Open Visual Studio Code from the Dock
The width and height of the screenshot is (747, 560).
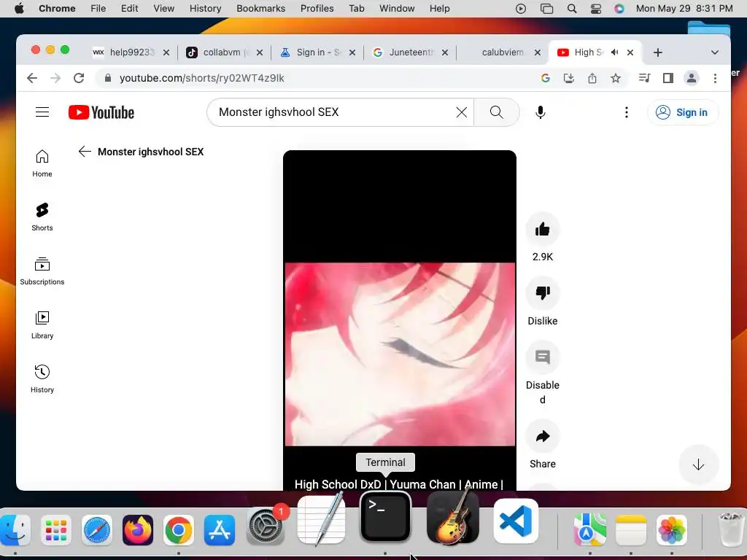tap(516, 521)
